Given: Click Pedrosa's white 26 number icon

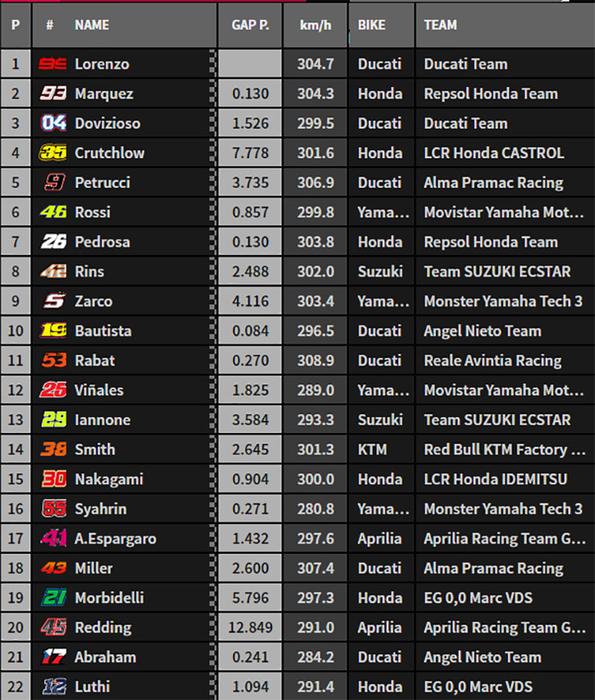Looking at the screenshot, I should tap(54, 241).
